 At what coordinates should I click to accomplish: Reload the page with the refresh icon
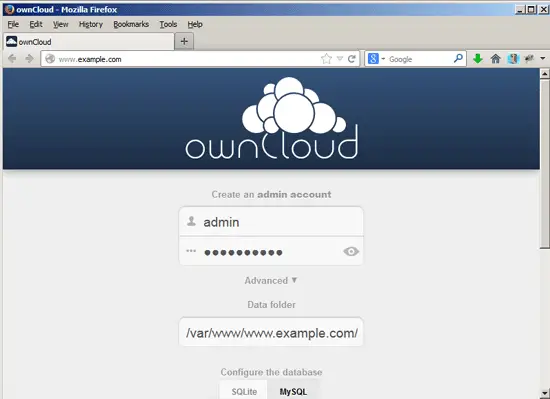point(352,59)
